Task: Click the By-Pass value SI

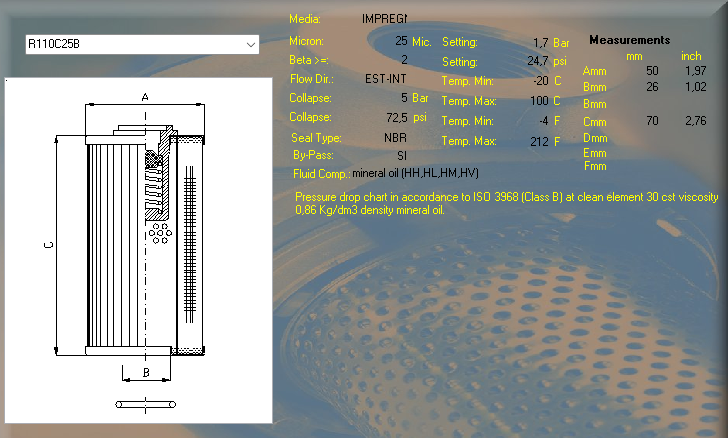Action: pyautogui.click(x=402, y=156)
